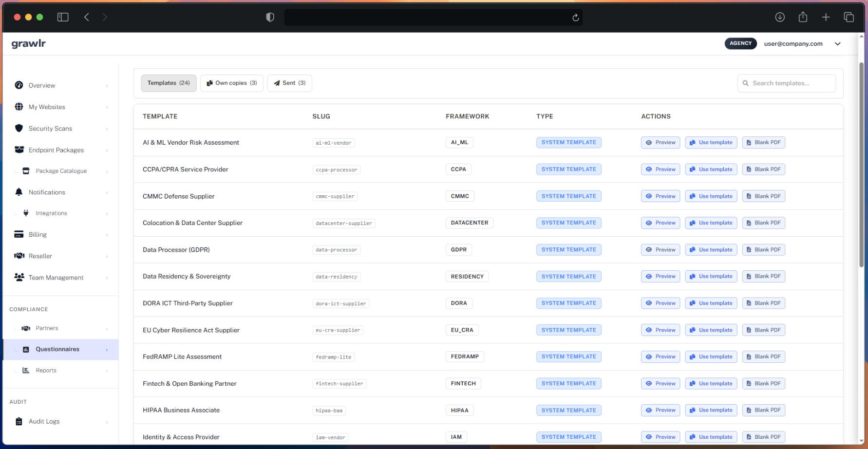This screenshot has height=449, width=868.
Task: Switch to the Own copies (3) tab
Action: (232, 83)
